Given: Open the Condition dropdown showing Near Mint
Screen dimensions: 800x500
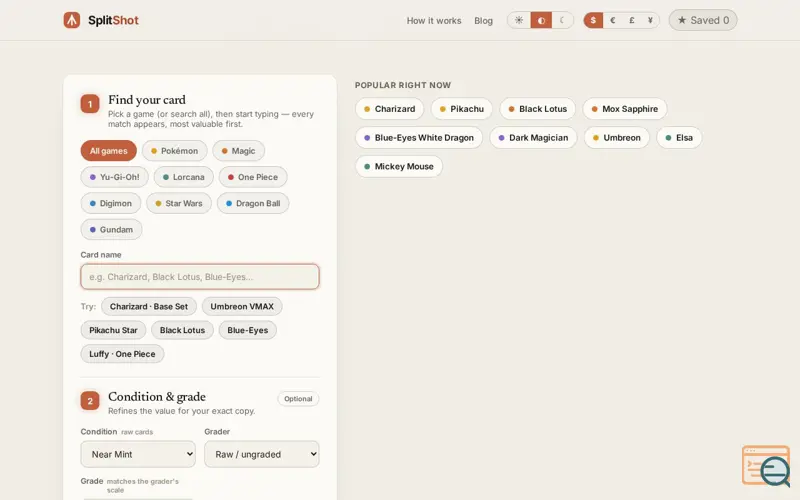Looking at the screenshot, I should click(138, 454).
